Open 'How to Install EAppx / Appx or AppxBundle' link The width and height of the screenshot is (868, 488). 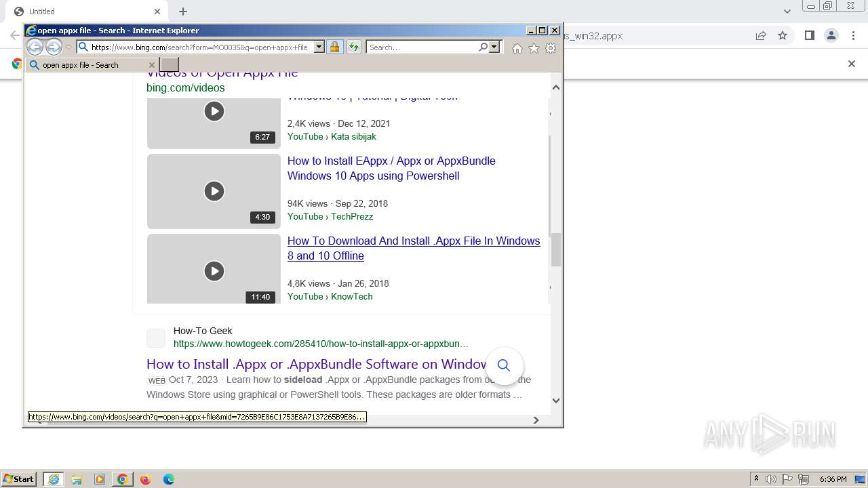coord(391,168)
